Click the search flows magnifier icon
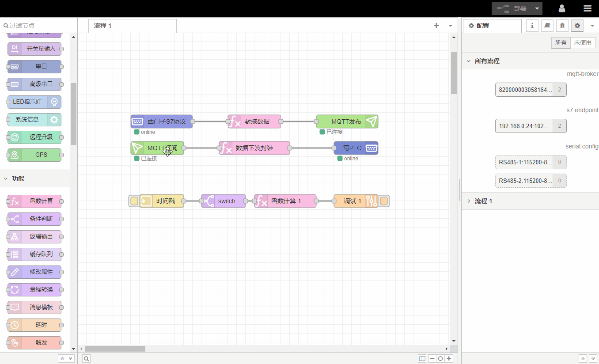599x364 pixels. (x=87, y=359)
